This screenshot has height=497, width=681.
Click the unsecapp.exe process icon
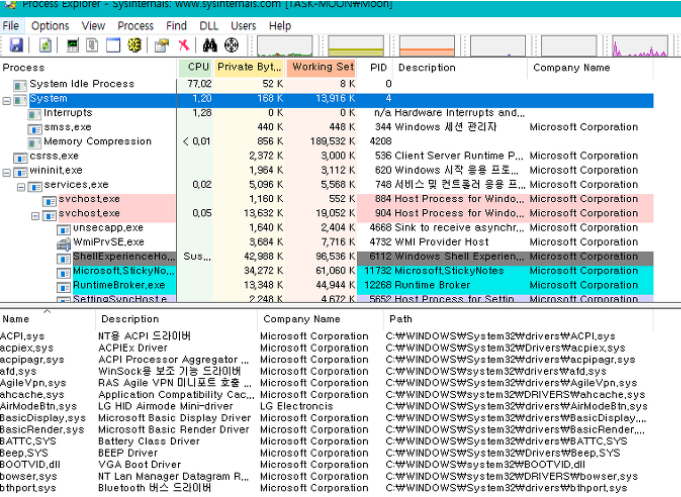click(x=63, y=229)
